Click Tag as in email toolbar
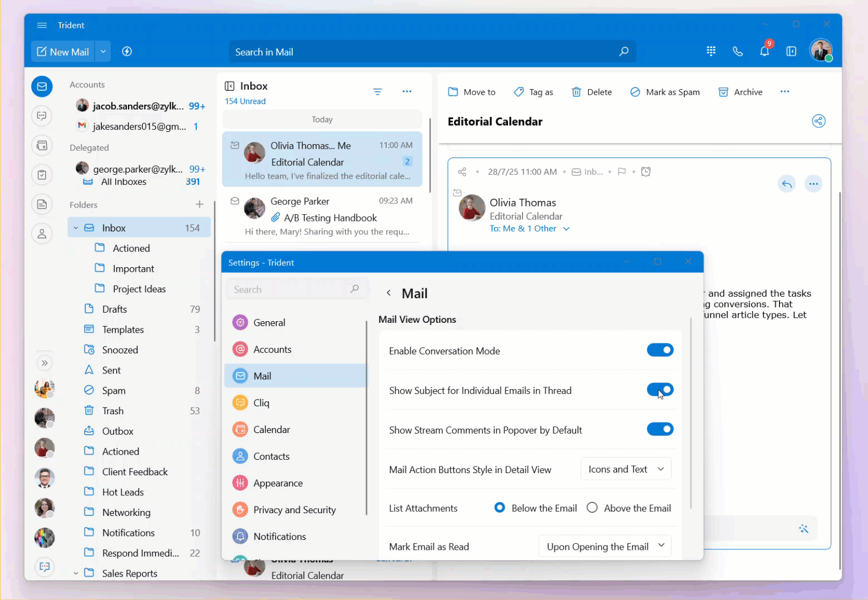The width and height of the screenshot is (868, 600). click(x=533, y=92)
